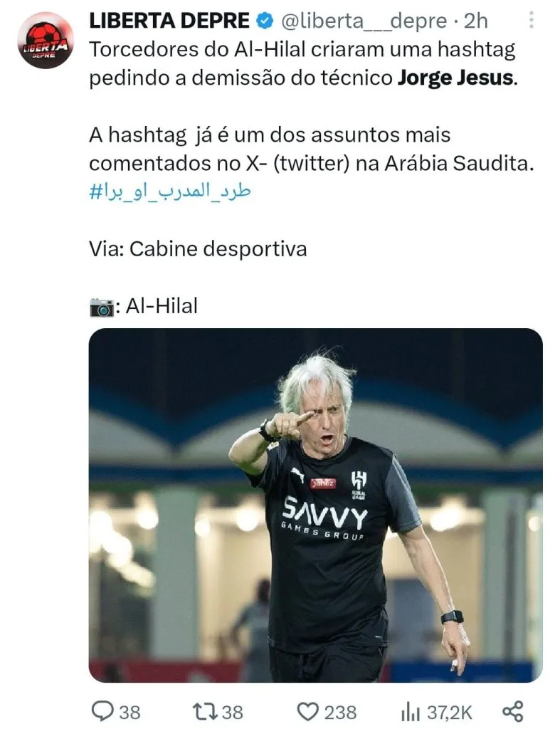This screenshot has height=729, width=560.
Task: Open the three-dot more options menu
Action: (x=532, y=21)
